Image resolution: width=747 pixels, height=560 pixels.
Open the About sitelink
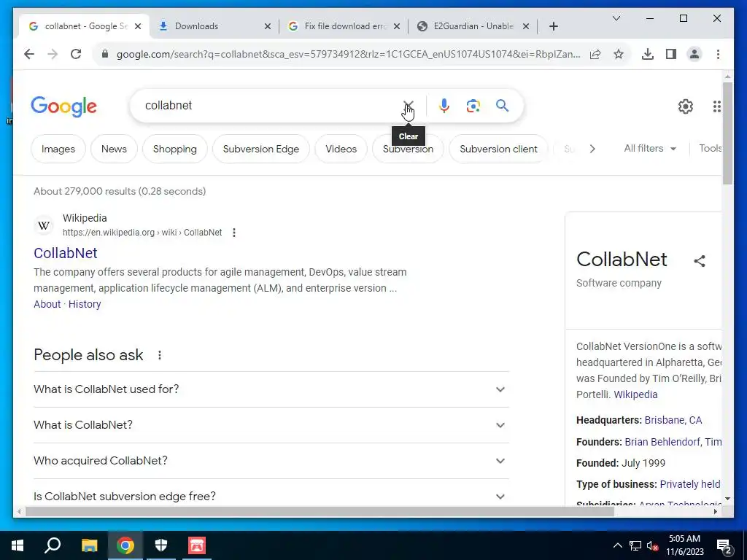point(47,304)
